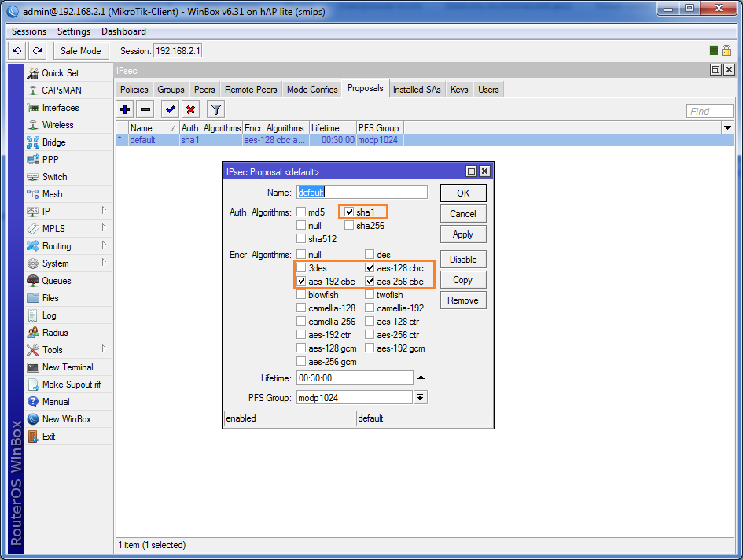
Task: Collapse the Lifetime field with the up arrow
Action: (421, 378)
